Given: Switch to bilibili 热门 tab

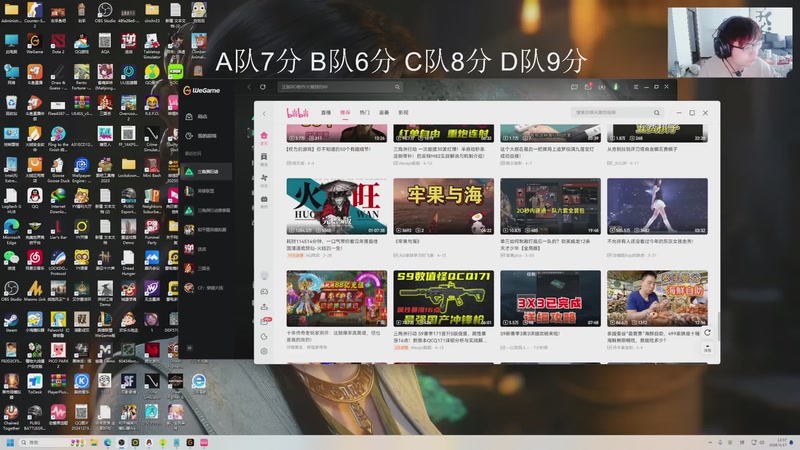Looking at the screenshot, I should (364, 113).
